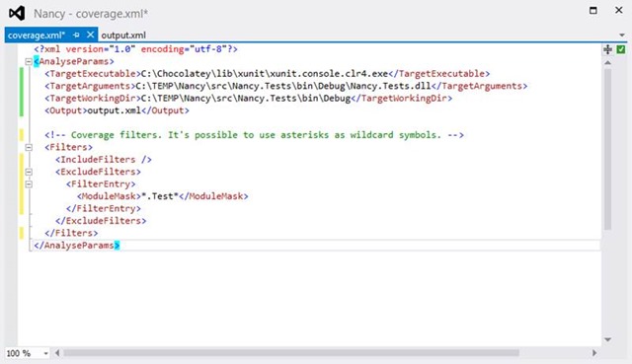Click the Coverage filters comment line
This screenshot has height=364, width=632.
(255, 135)
